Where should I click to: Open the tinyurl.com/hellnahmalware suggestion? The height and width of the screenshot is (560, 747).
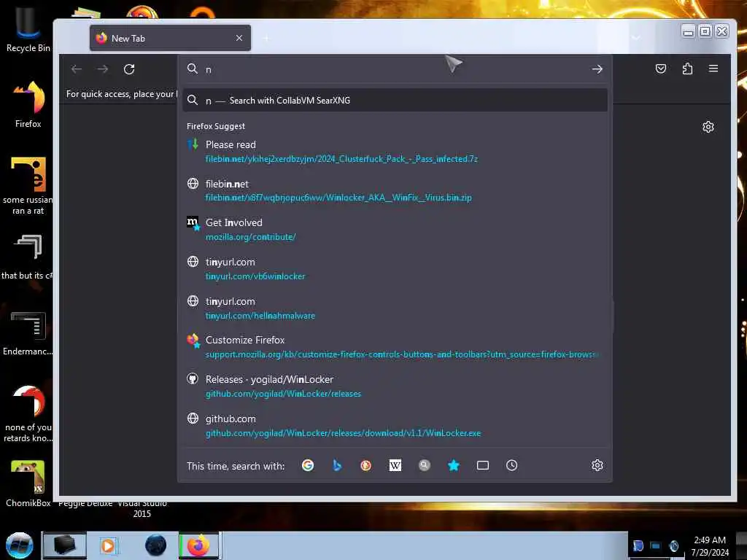[x=395, y=308]
